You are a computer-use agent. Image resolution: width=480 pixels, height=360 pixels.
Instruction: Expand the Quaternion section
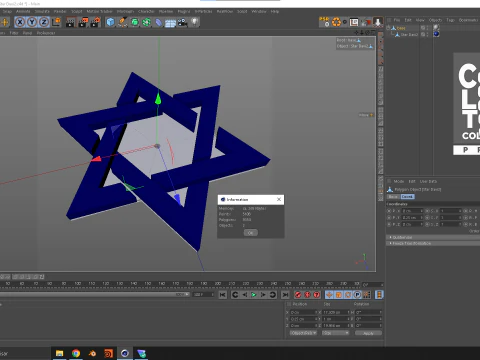tap(433, 237)
